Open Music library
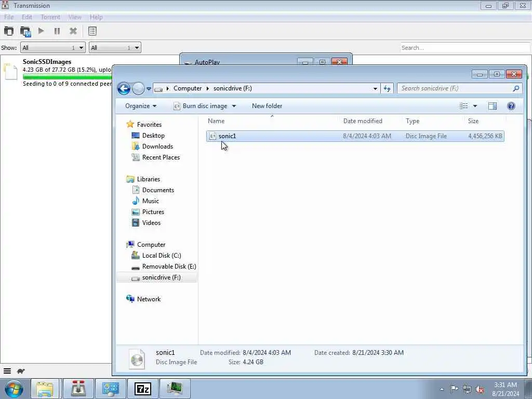532x399 pixels. 150,201
